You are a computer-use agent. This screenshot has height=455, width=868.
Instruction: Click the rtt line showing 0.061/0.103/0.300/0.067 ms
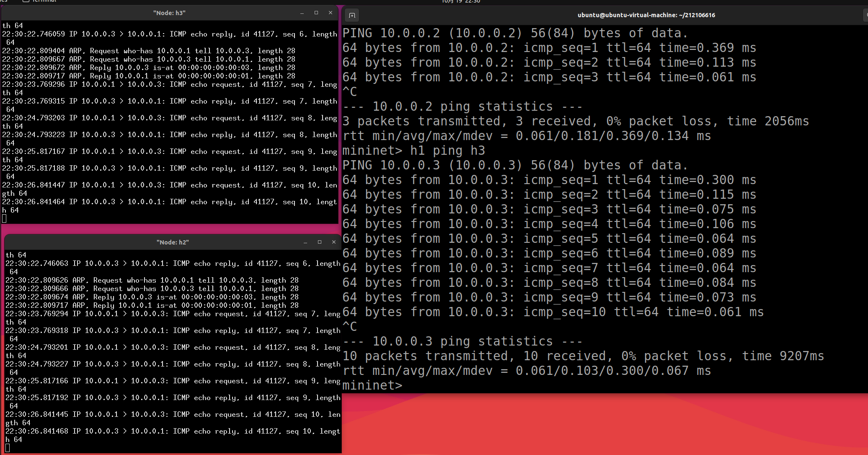[x=527, y=371]
